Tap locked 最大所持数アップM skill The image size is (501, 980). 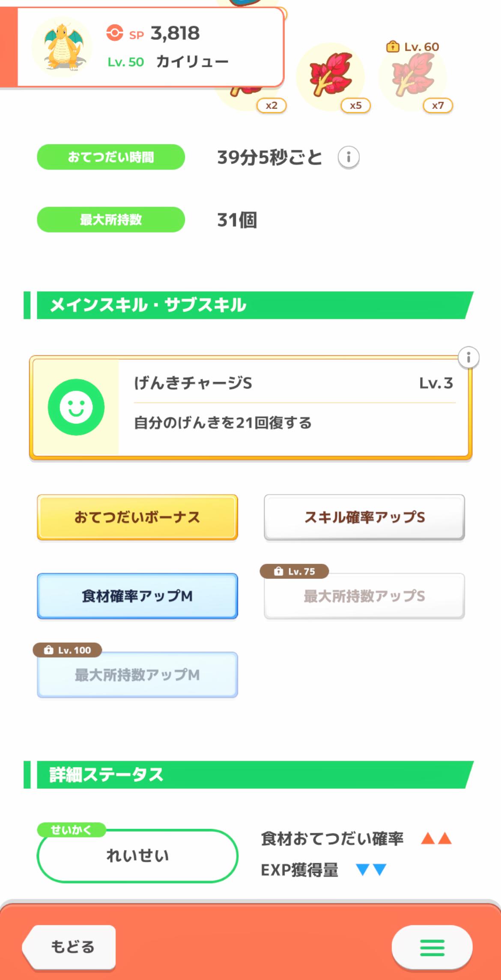click(137, 675)
